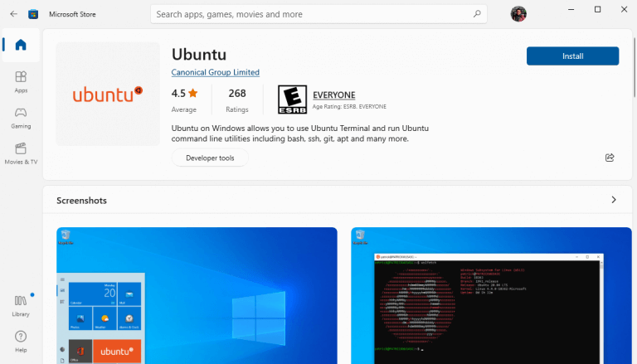Click the Microsoft Store logo icon

(x=33, y=14)
